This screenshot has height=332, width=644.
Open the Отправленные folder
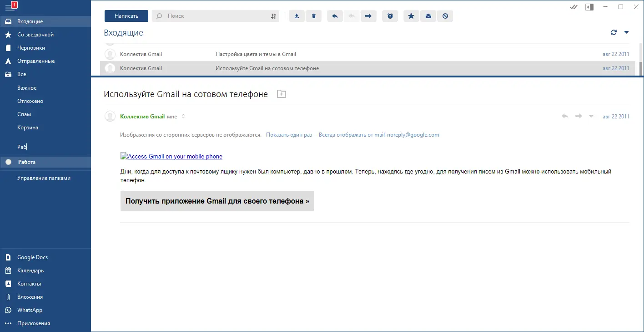[45, 61]
